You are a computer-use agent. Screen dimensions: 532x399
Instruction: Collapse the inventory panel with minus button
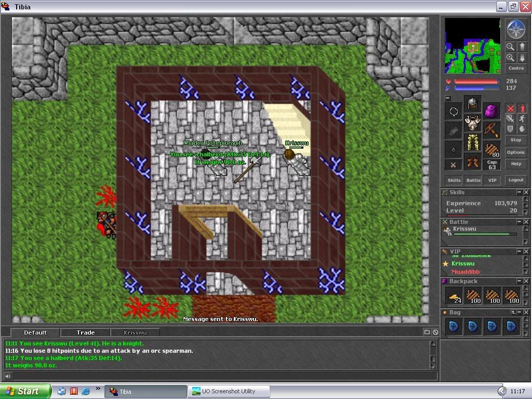coord(448,98)
